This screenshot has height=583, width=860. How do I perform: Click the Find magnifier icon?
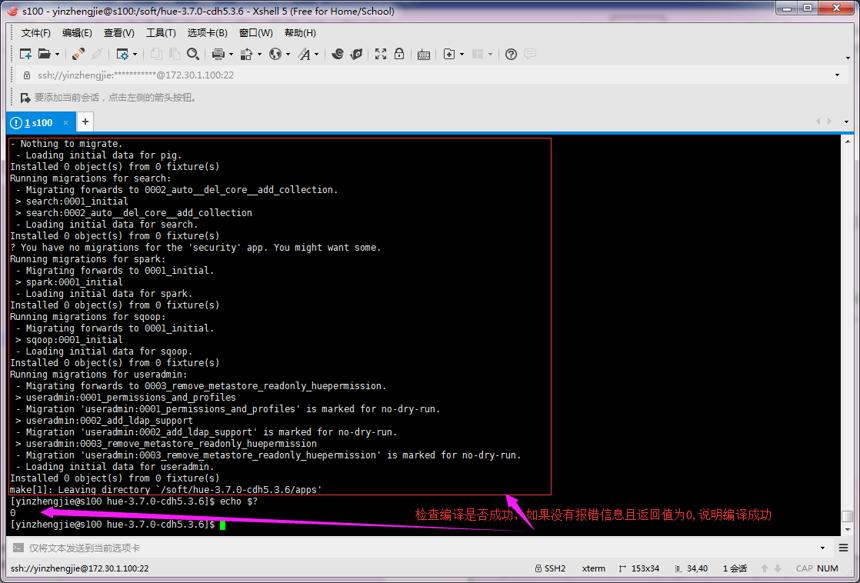193,54
